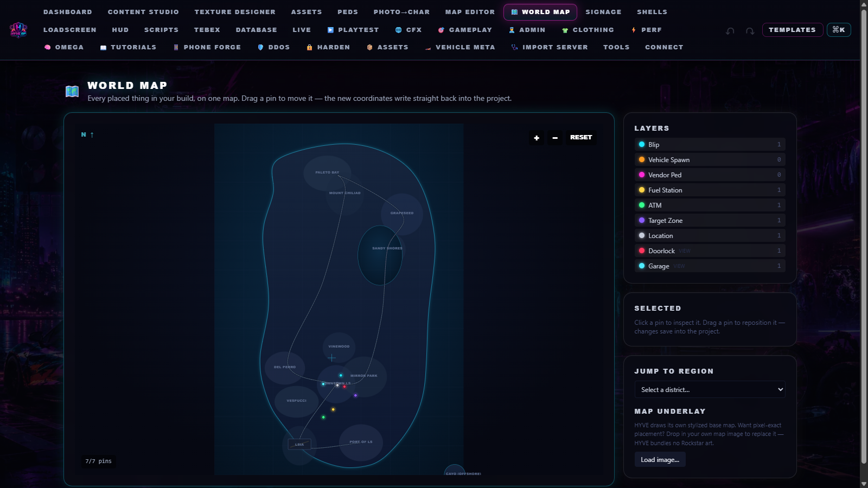This screenshot has width=868, height=488.
Task: Zoom out the map with minus button
Action: [555, 138]
